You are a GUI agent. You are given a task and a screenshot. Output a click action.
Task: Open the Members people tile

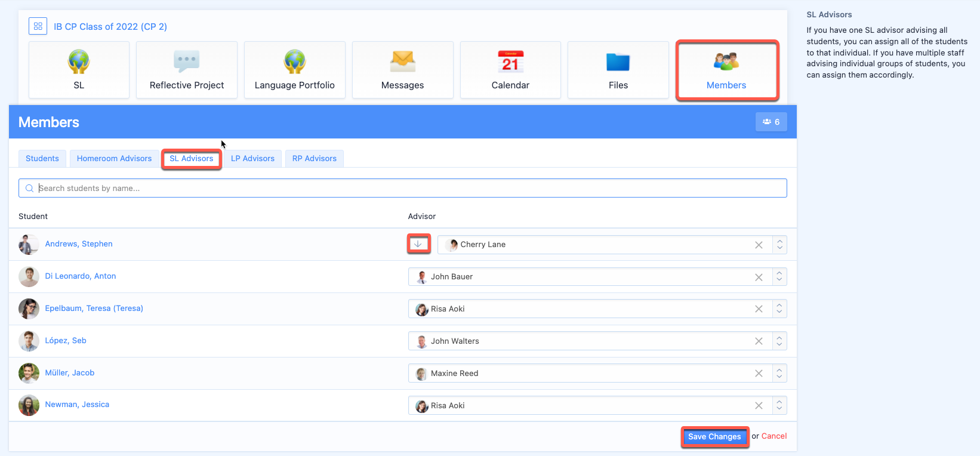[727, 70]
